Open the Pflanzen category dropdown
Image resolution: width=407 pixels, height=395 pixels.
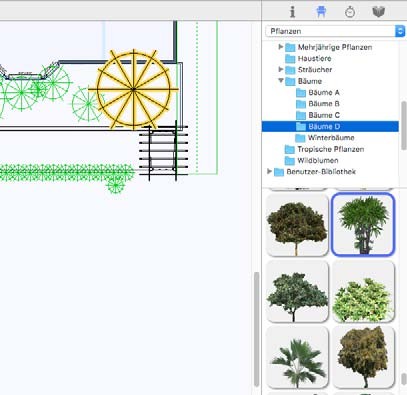335,31
